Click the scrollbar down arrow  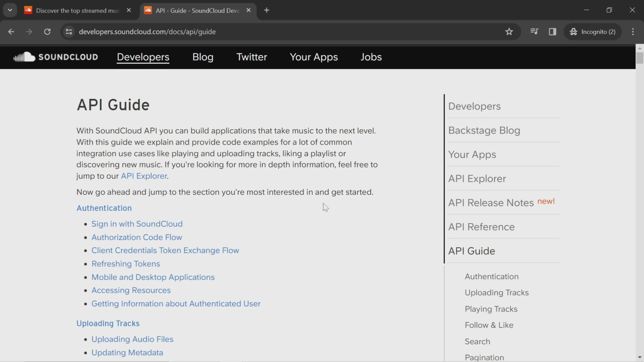(x=639, y=357)
